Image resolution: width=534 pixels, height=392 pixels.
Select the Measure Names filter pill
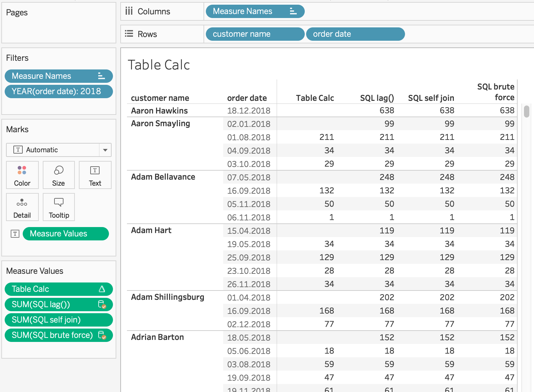(59, 76)
